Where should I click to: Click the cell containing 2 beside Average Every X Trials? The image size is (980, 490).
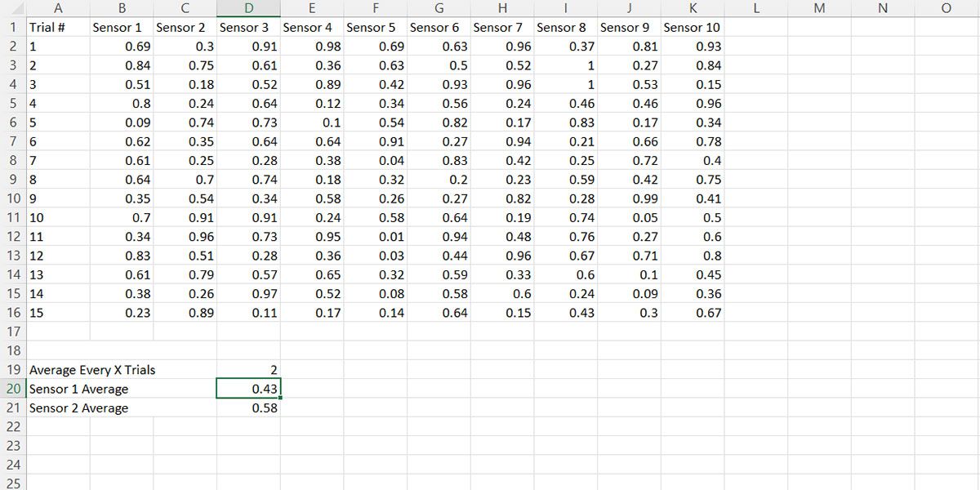(x=248, y=370)
